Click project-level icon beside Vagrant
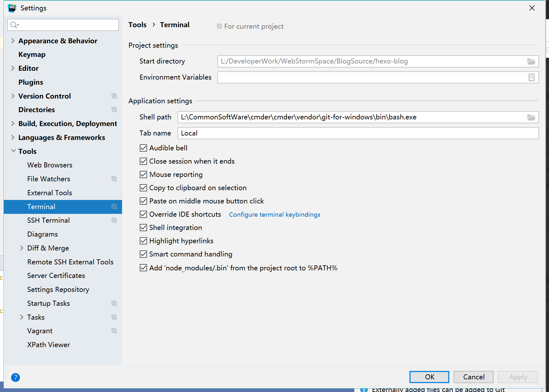Image resolution: width=549 pixels, height=392 pixels. pyautogui.click(x=114, y=331)
